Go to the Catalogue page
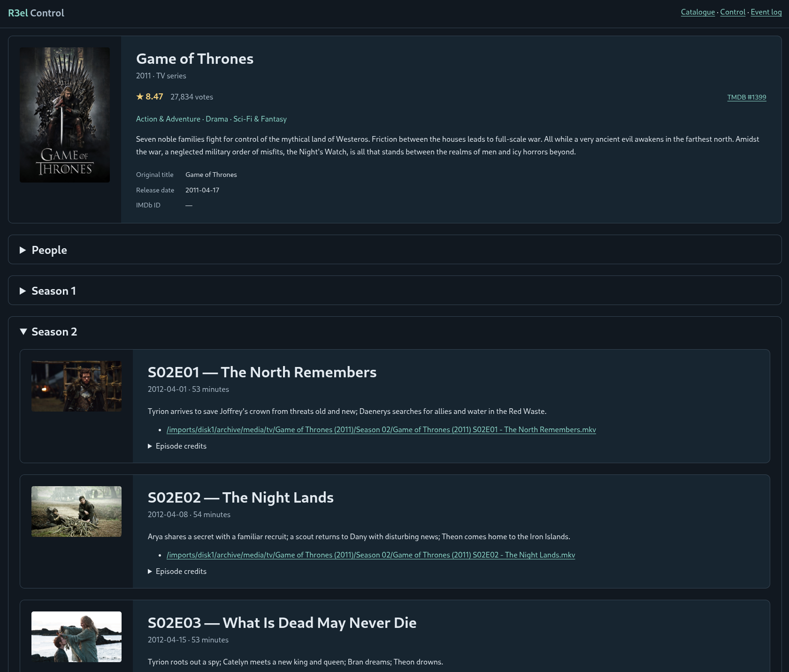 [x=698, y=12]
